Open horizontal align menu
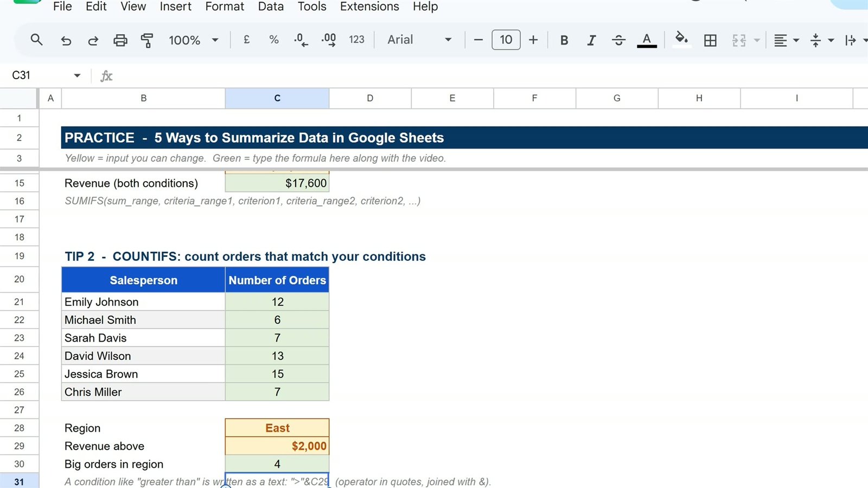 (781, 40)
